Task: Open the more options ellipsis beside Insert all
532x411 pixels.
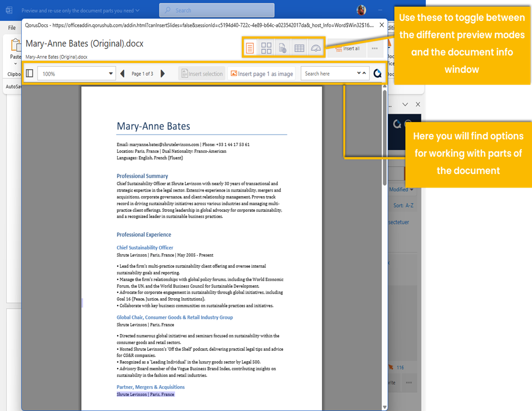Action: (x=375, y=48)
